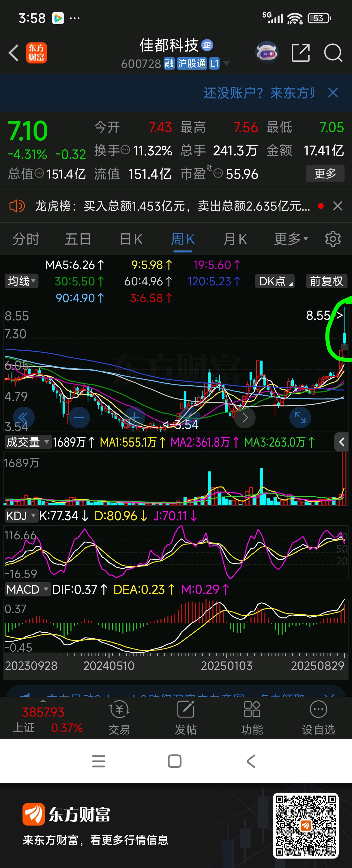The image size is (352, 868).
Task: Tap the L1 quote level badge
Action: click(214, 63)
